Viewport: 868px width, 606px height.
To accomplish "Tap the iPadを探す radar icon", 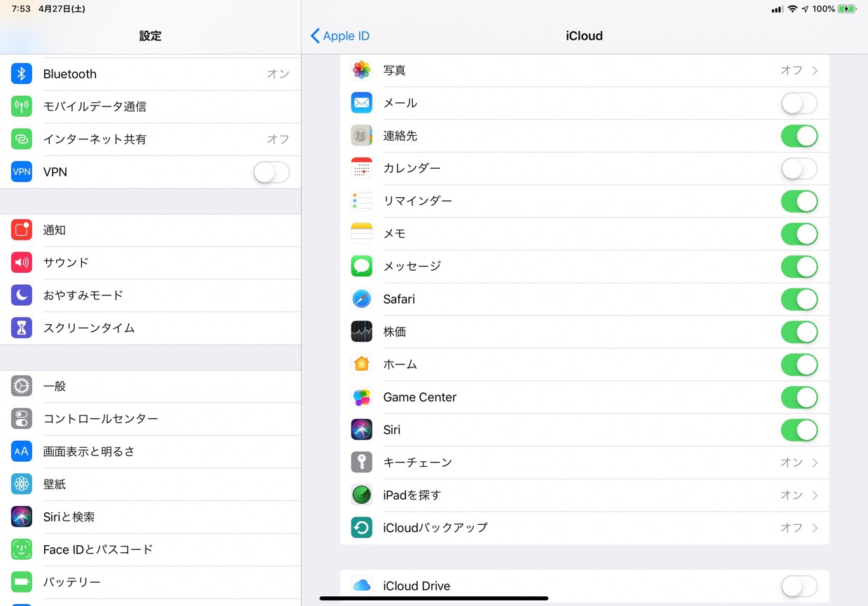I will 362,495.
